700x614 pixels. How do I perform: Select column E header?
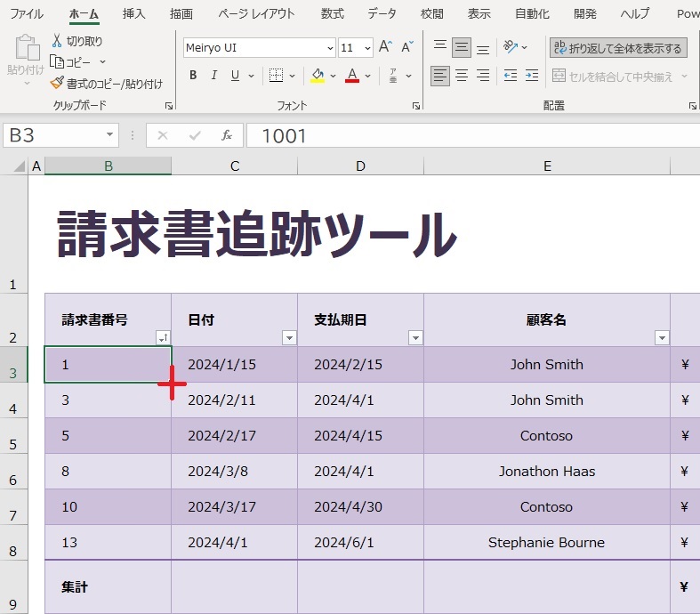pos(547,166)
